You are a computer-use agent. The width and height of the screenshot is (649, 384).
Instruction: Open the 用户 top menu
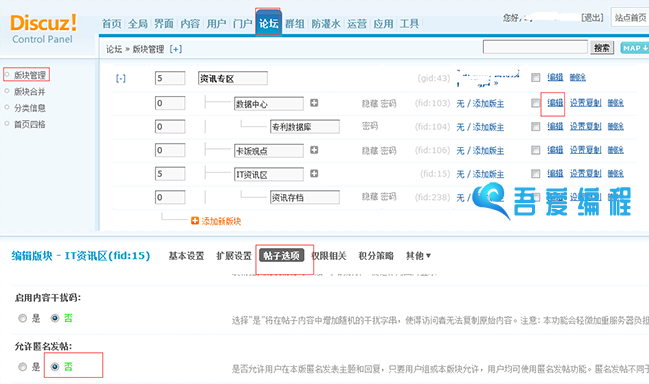pos(216,24)
